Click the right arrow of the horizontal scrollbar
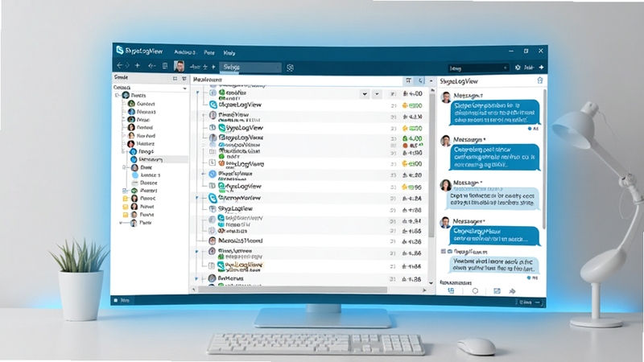The height and width of the screenshot is (362, 644). point(424,290)
